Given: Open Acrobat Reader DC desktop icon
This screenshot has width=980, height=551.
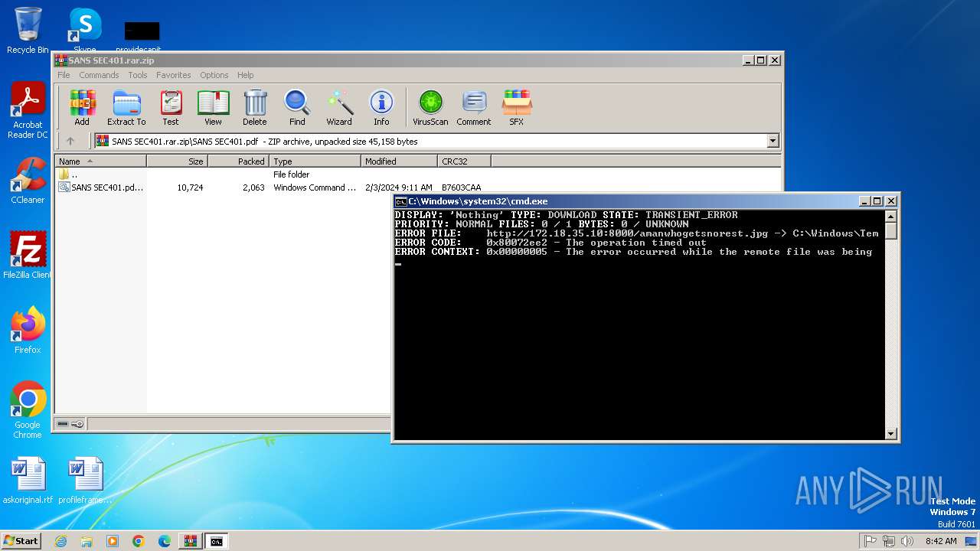Looking at the screenshot, I should tap(28, 111).
